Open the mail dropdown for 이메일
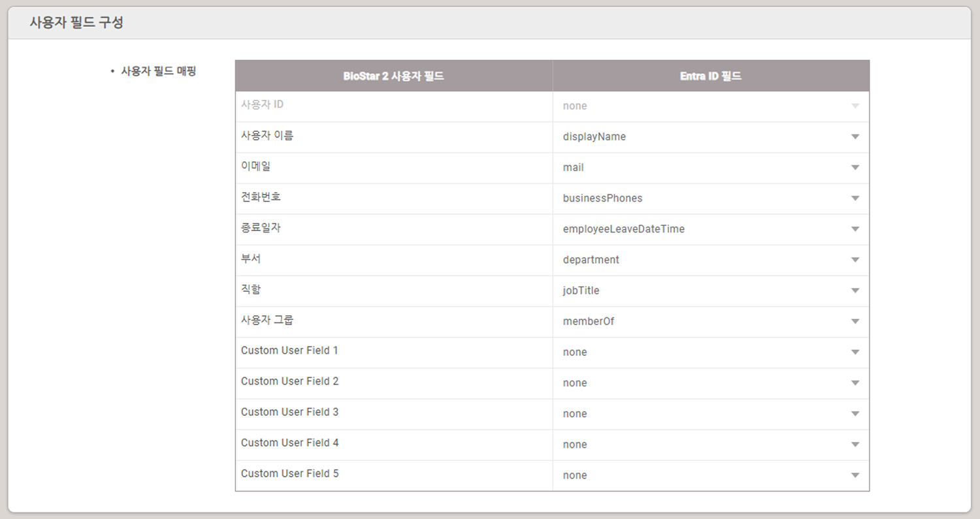 (711, 168)
